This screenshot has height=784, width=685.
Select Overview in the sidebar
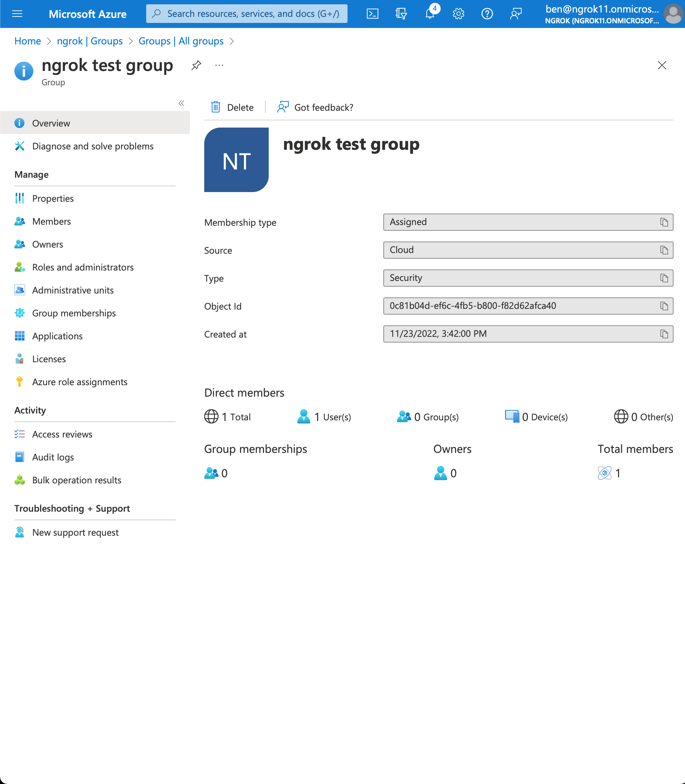click(95, 123)
